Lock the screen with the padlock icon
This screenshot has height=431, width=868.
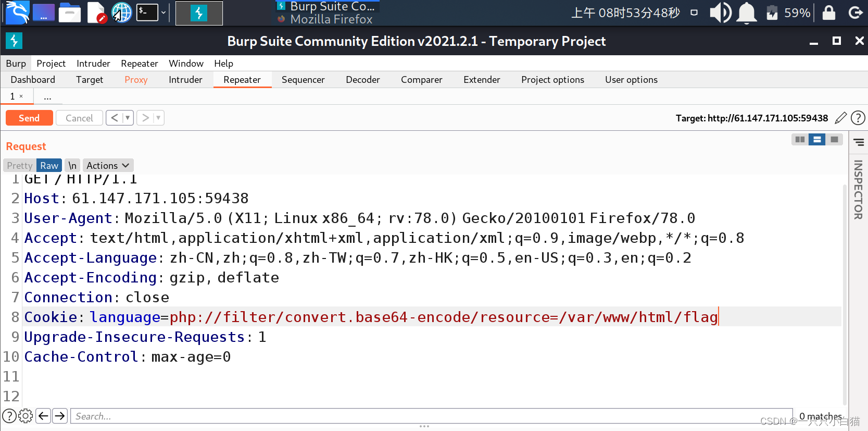coord(829,13)
